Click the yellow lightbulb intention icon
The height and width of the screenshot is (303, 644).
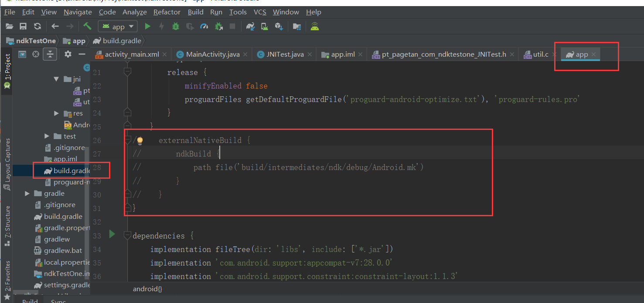(x=140, y=141)
